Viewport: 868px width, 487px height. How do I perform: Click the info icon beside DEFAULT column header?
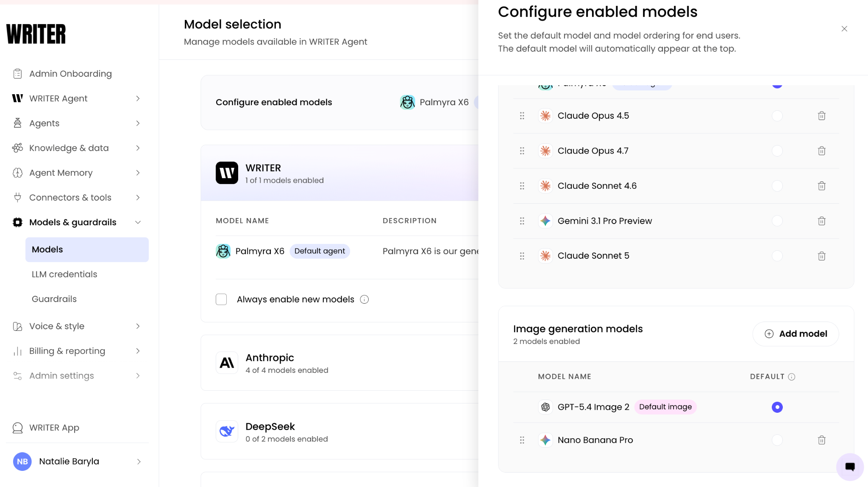pos(792,377)
